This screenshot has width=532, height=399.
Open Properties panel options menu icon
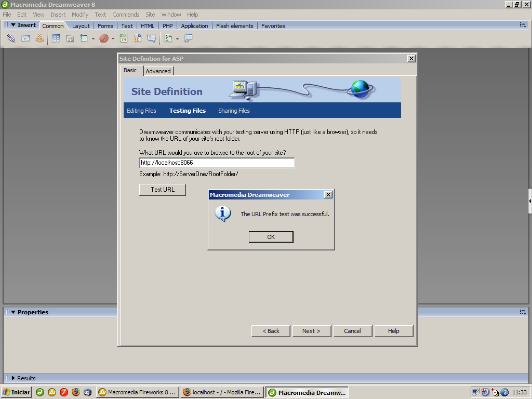point(523,312)
